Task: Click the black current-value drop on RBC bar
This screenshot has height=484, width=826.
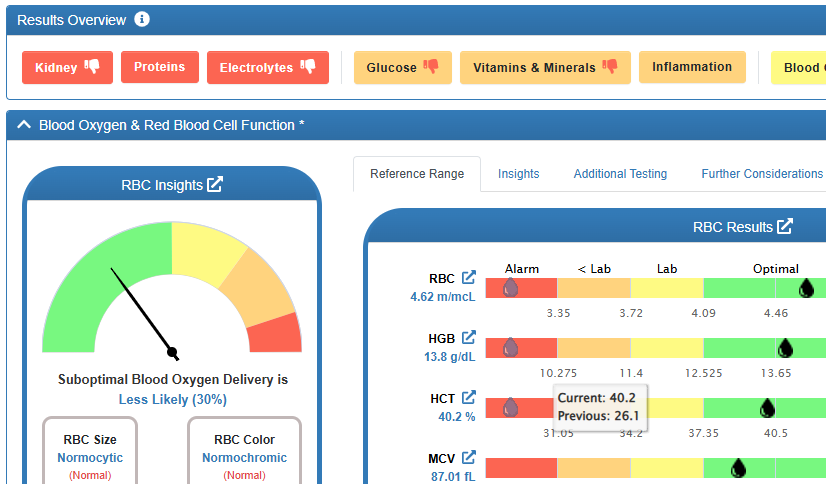Action: pyautogui.click(x=807, y=288)
